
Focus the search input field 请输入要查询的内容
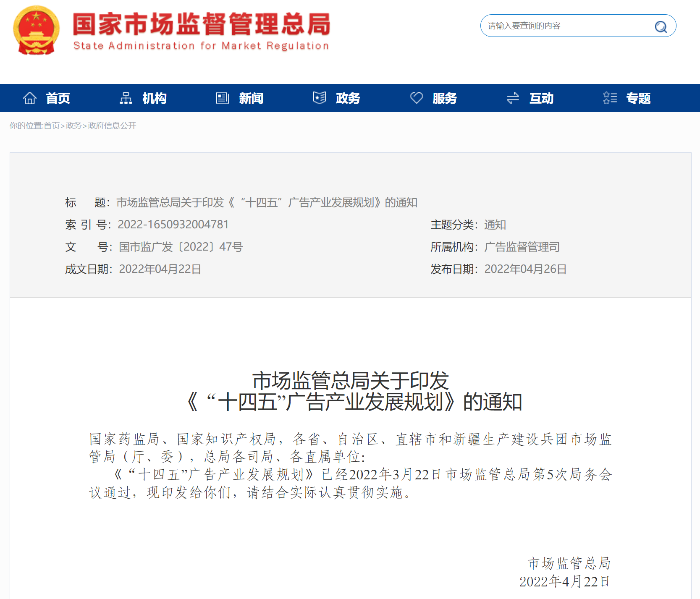click(567, 26)
